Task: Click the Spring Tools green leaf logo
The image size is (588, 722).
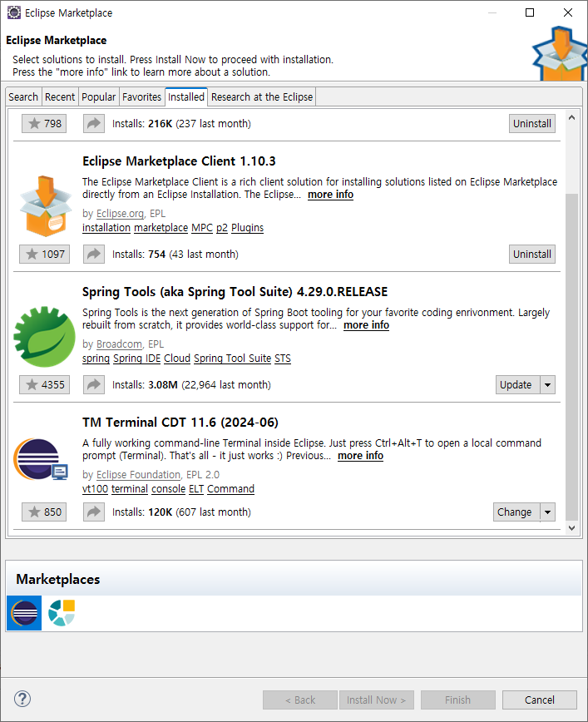Action: (x=44, y=337)
